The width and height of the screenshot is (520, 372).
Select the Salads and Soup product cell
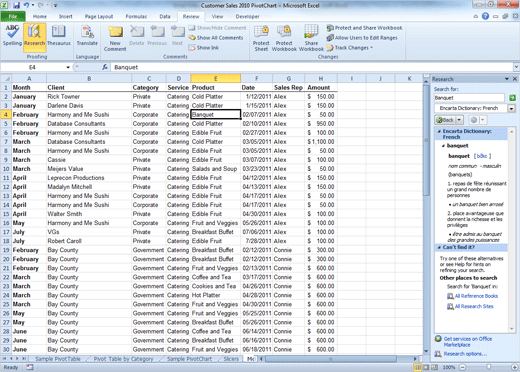(216, 169)
